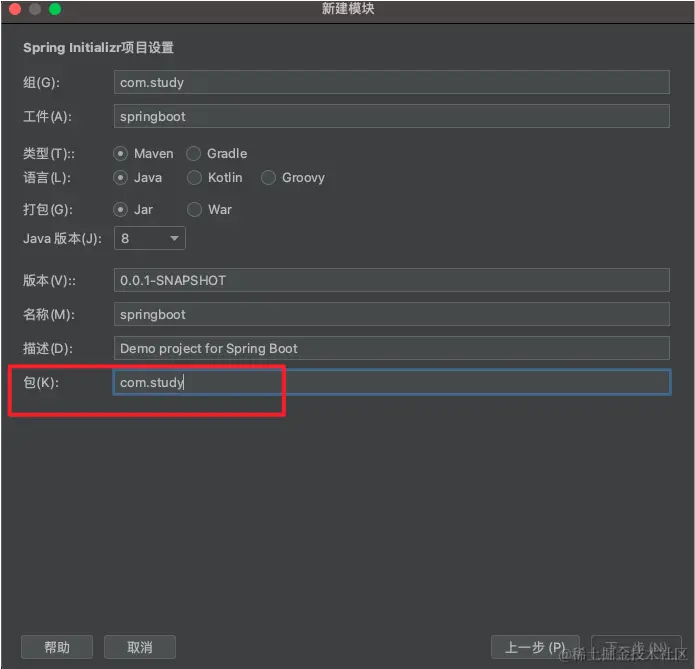695x669 pixels.
Task: Click the group field containing com.study
Action: pos(392,82)
